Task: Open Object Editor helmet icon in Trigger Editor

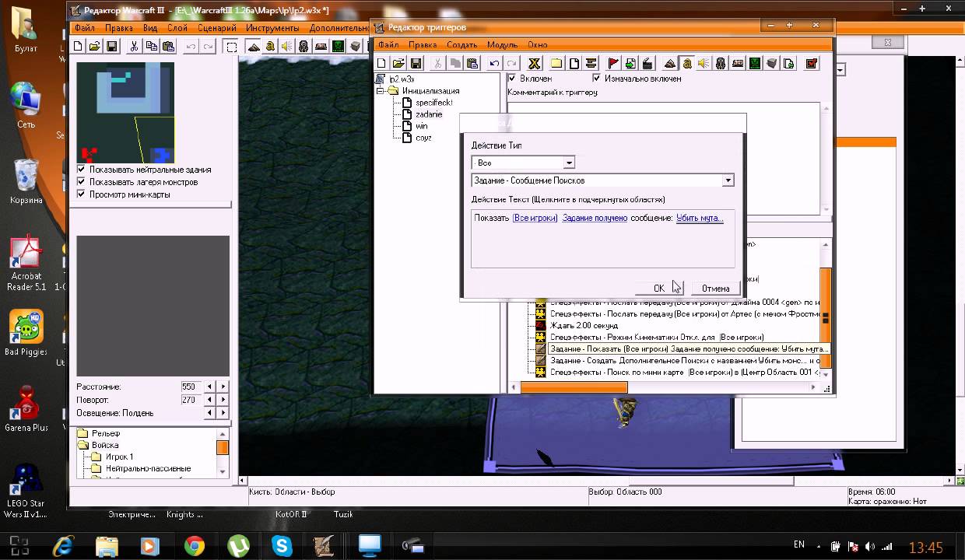Action: click(x=721, y=64)
